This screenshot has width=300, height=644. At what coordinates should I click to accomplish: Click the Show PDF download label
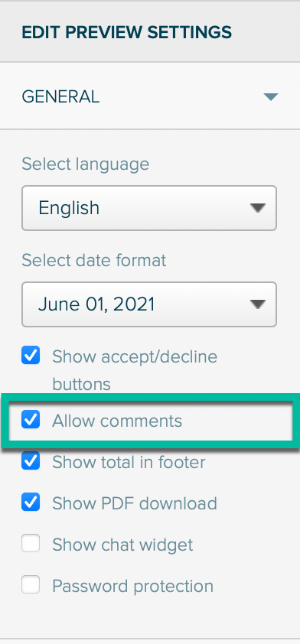(x=135, y=503)
